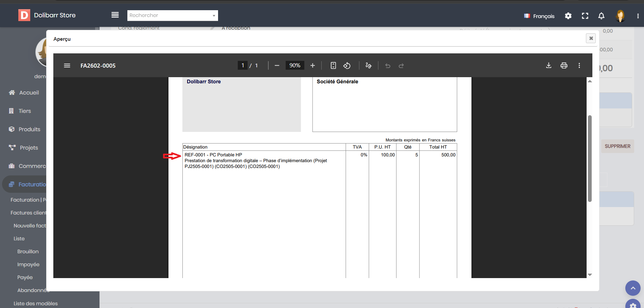Open the Français language selector
This screenshot has height=308, width=644.
[x=539, y=16]
